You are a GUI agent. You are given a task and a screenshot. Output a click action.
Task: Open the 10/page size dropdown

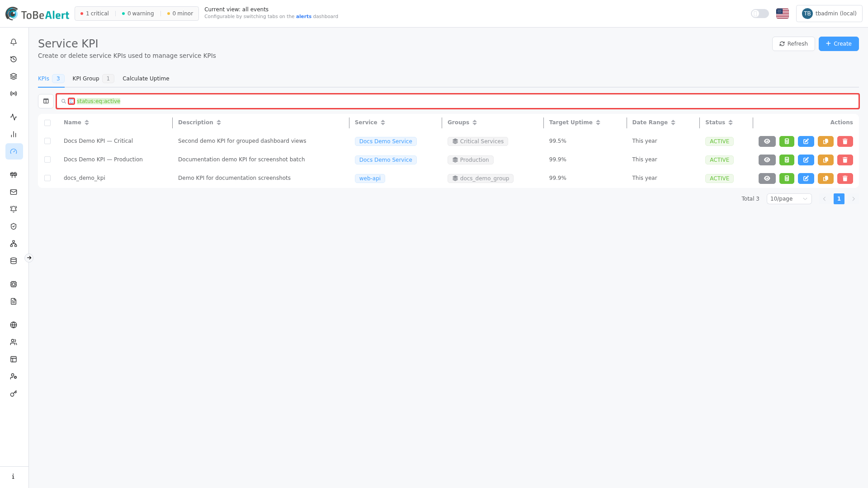(789, 199)
